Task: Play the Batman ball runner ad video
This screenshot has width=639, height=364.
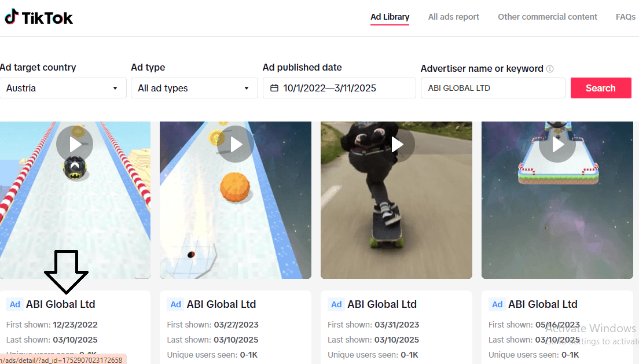Action: pos(75,144)
